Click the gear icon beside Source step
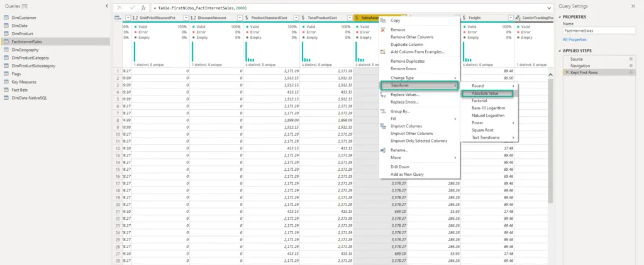The width and height of the screenshot is (644, 265). (631, 58)
